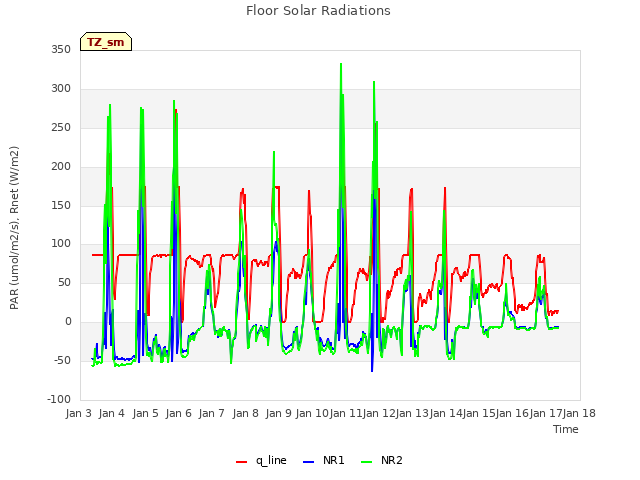
Task: Toggle the NR2 legend entry
Action: 382,460
